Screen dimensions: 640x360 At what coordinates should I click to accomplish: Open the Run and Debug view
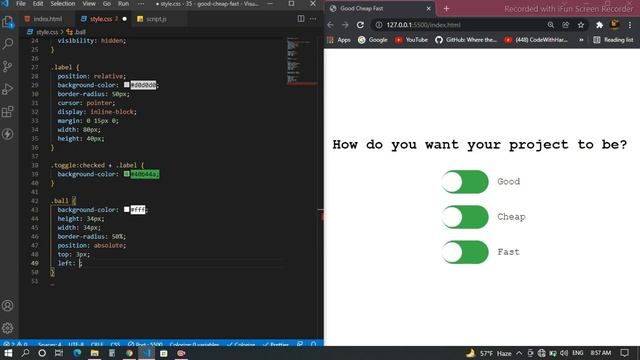[8, 89]
